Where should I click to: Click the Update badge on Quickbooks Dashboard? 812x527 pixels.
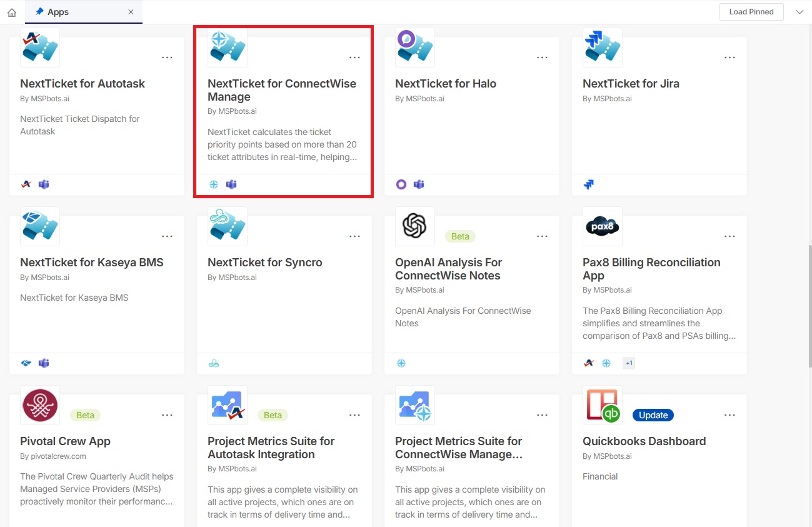[x=653, y=415]
